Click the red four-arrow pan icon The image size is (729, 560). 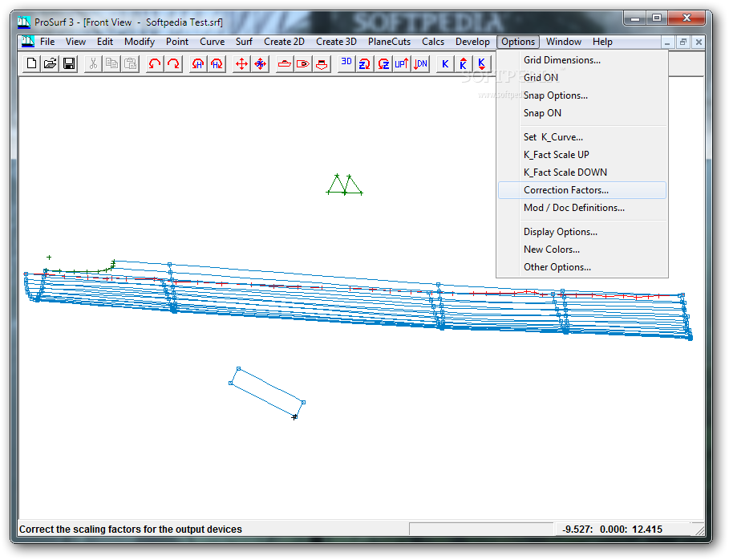pyautogui.click(x=241, y=63)
